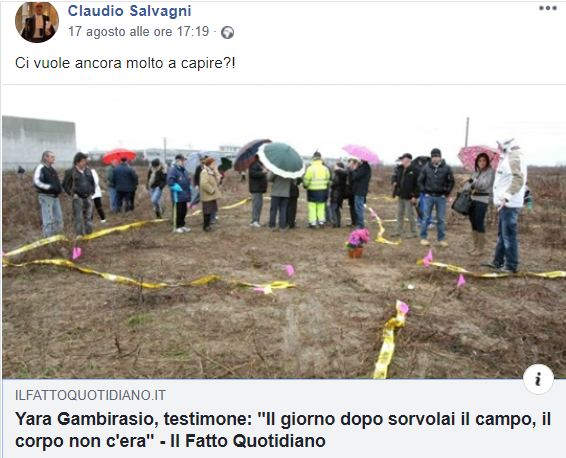The width and height of the screenshot is (566, 458).
Task: Click the yellow tape in the photo foreground
Action: [x=388, y=341]
